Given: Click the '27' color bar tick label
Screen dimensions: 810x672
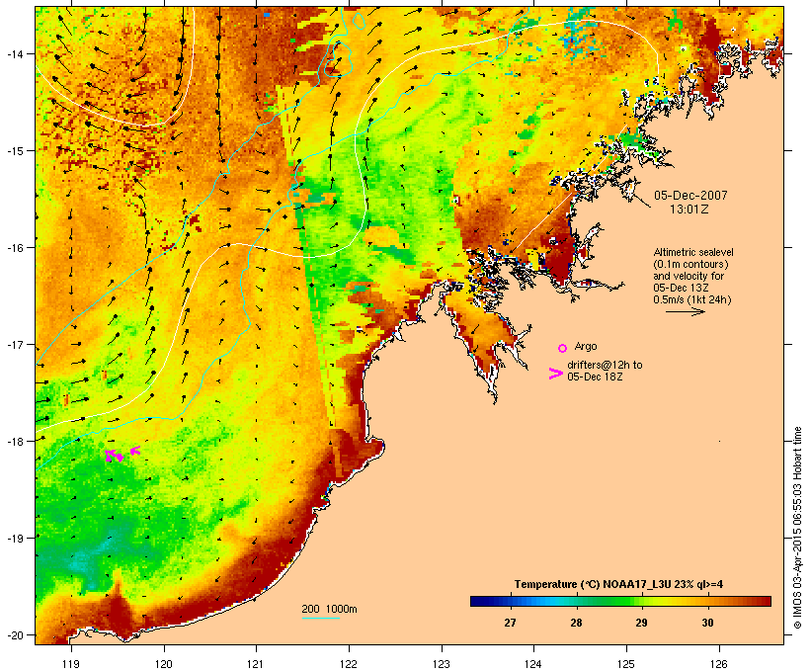Looking at the screenshot, I should point(510,623).
